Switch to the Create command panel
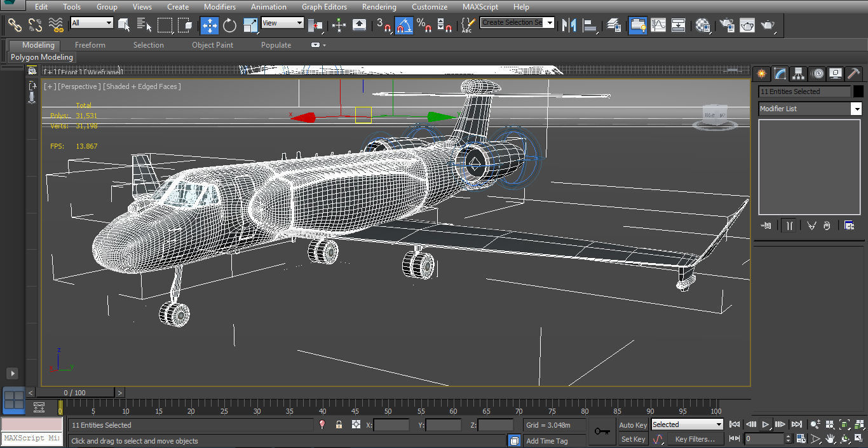The height and width of the screenshot is (448, 868). pyautogui.click(x=762, y=74)
